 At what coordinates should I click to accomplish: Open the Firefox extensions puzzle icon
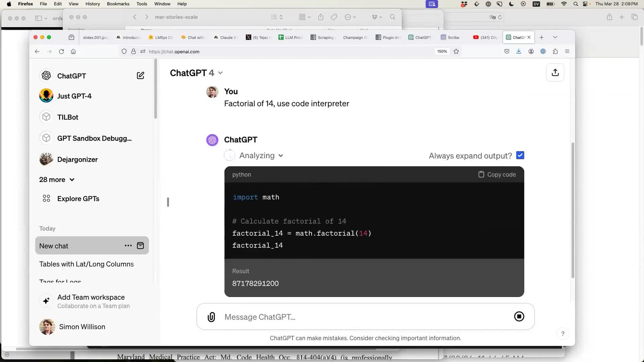[x=555, y=51]
